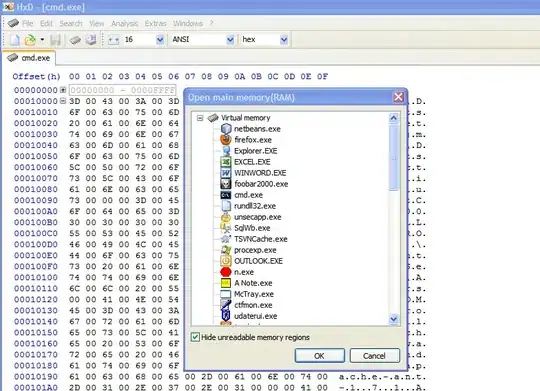This screenshot has height=391, width=540.
Task: Open the dropdown arrow beside Open file
Action: click(x=42, y=40)
